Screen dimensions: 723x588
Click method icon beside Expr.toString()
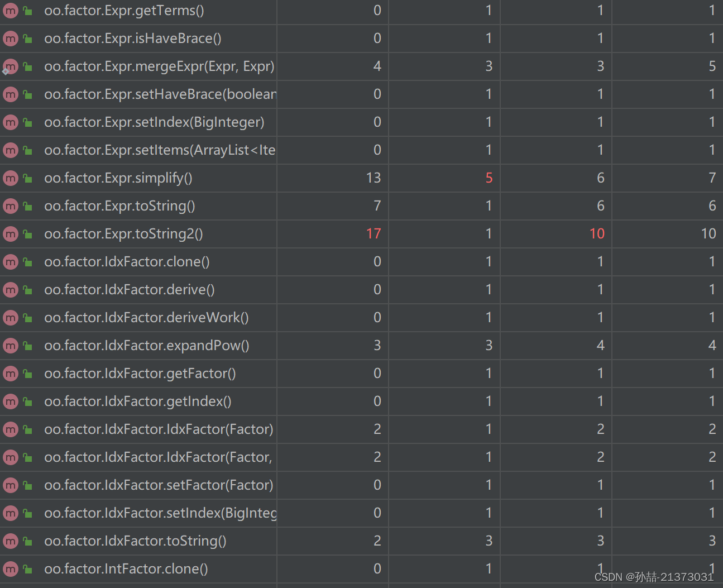coord(11,206)
